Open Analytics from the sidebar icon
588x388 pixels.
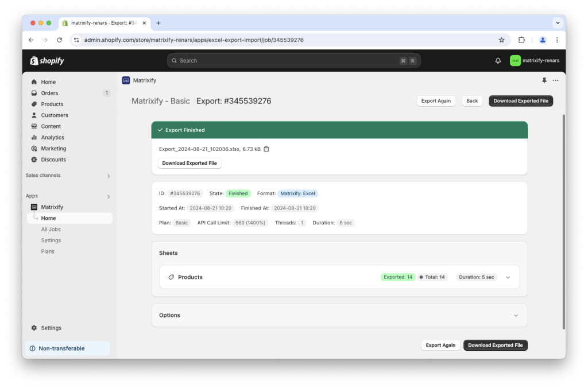coord(34,137)
